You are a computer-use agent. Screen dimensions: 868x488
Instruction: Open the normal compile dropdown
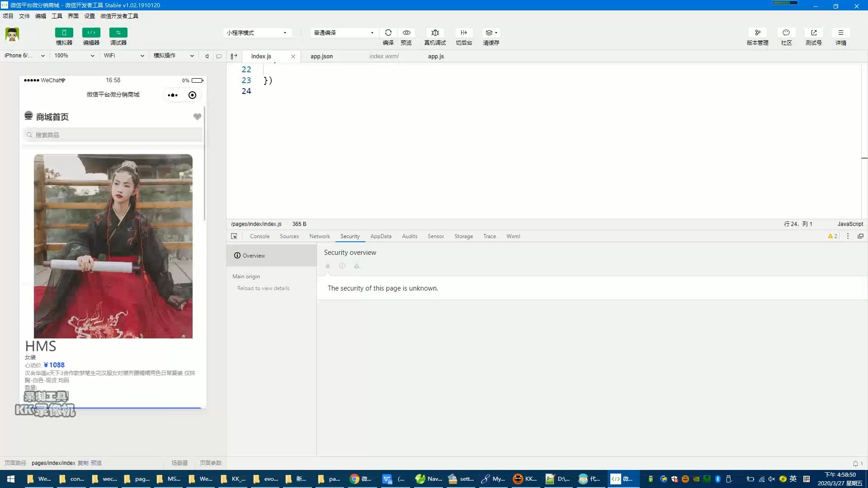344,33
